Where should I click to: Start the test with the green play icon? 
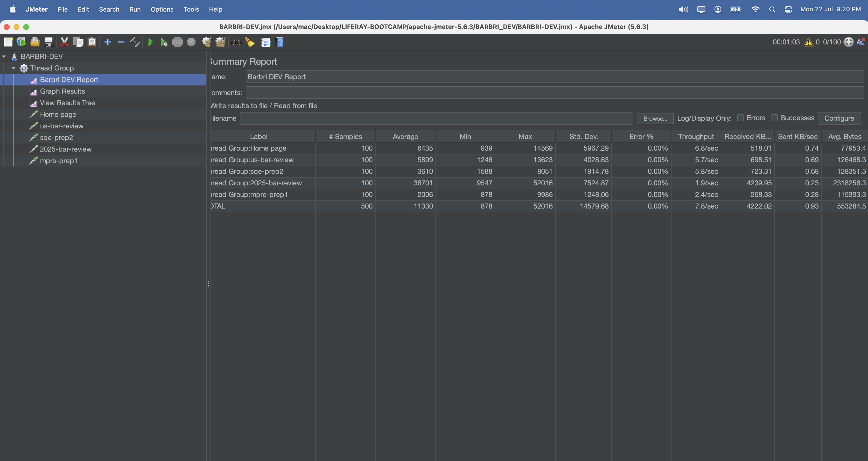150,42
